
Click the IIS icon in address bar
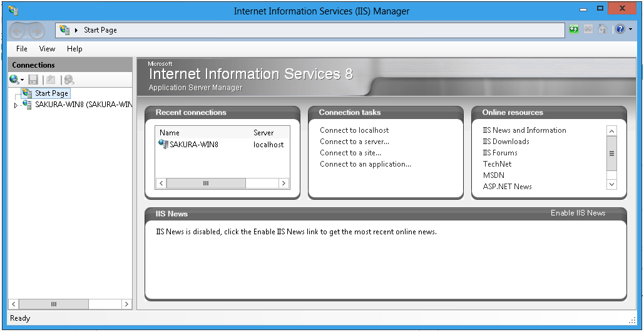tap(65, 29)
